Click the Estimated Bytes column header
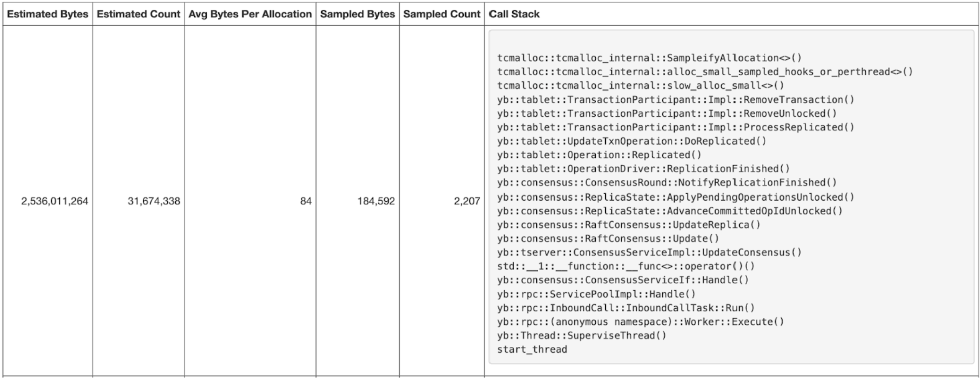980x378 pixels. [x=47, y=14]
